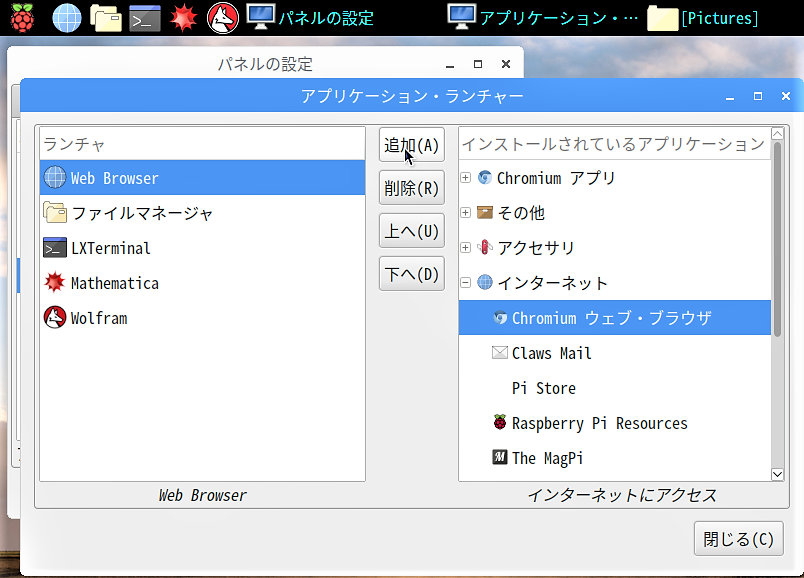
Task: Close the dialog with 閉じる(C) button
Action: coord(738,539)
